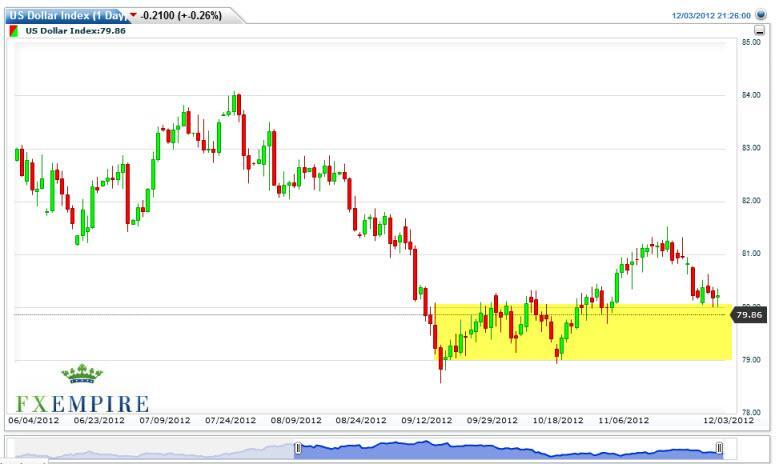Collapse chart using the minimize icon
Viewport: 782px width, 464px height.
click(759, 31)
